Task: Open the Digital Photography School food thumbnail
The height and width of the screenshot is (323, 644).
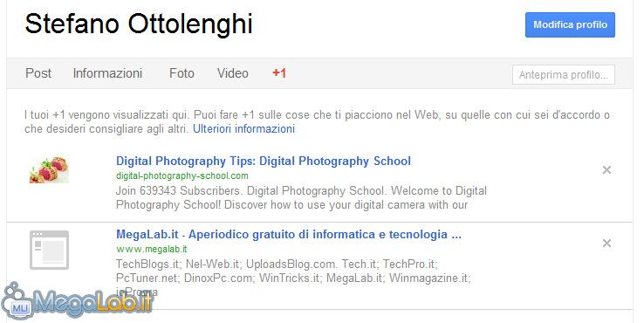Action: point(49,169)
